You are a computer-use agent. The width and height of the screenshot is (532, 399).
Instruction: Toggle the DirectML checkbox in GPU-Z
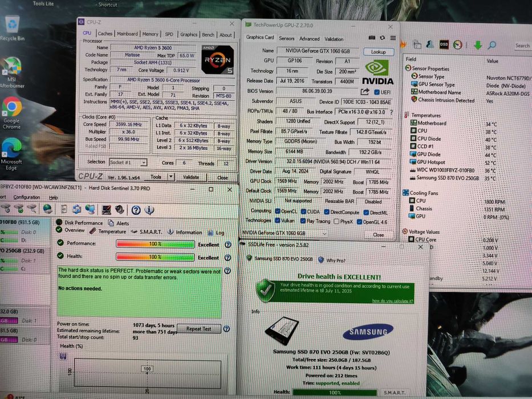366,213
